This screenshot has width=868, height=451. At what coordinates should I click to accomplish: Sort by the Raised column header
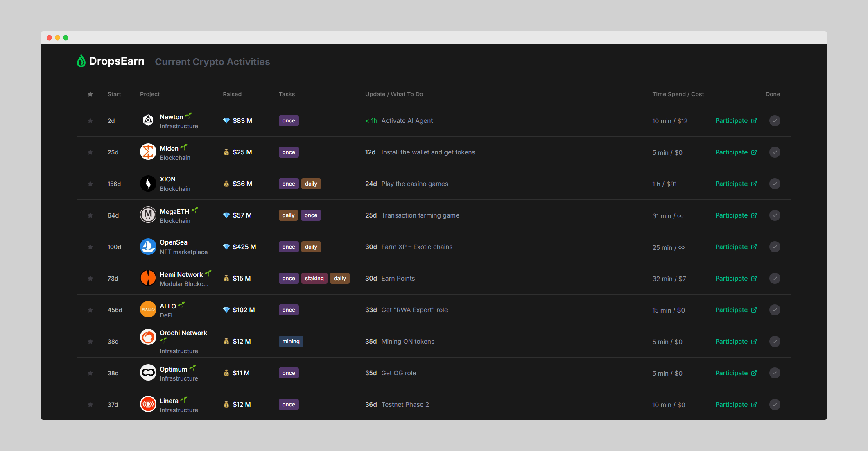(232, 94)
